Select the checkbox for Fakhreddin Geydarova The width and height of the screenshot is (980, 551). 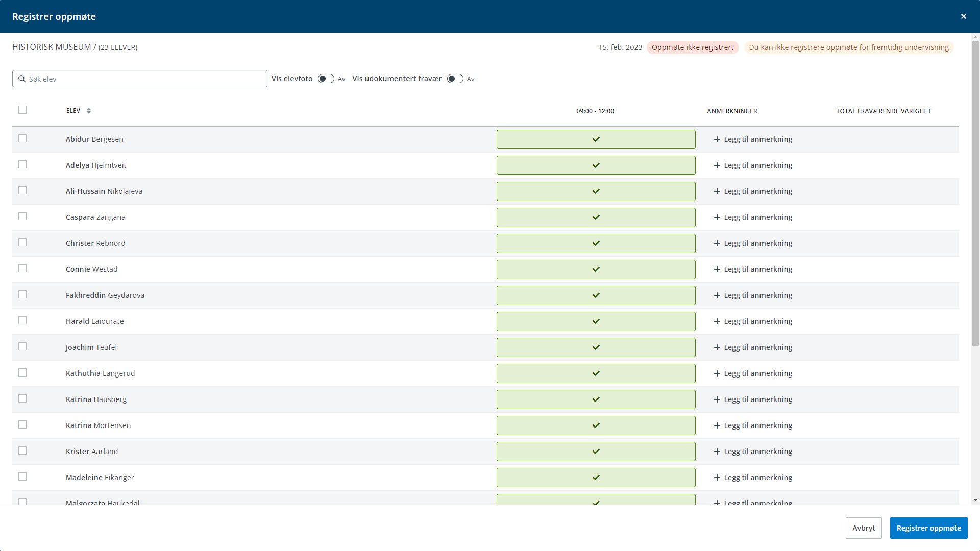[22, 294]
